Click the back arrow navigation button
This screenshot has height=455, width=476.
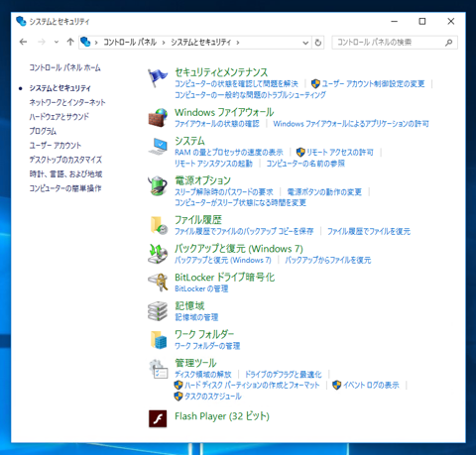point(23,42)
